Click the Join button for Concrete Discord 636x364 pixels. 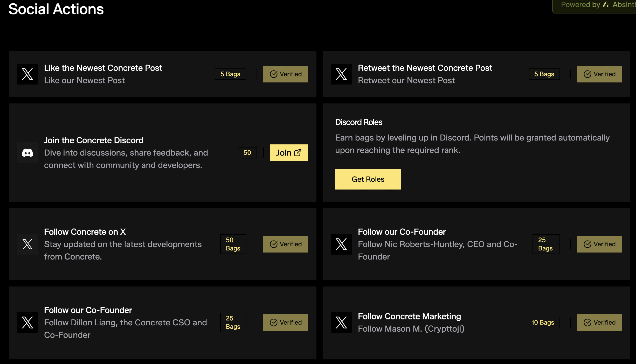(x=289, y=153)
